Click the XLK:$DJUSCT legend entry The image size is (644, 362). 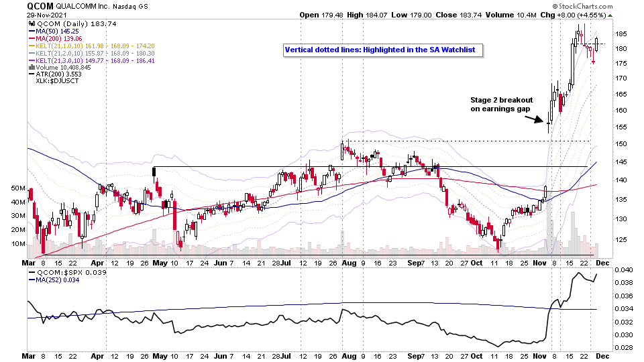[x=57, y=81]
